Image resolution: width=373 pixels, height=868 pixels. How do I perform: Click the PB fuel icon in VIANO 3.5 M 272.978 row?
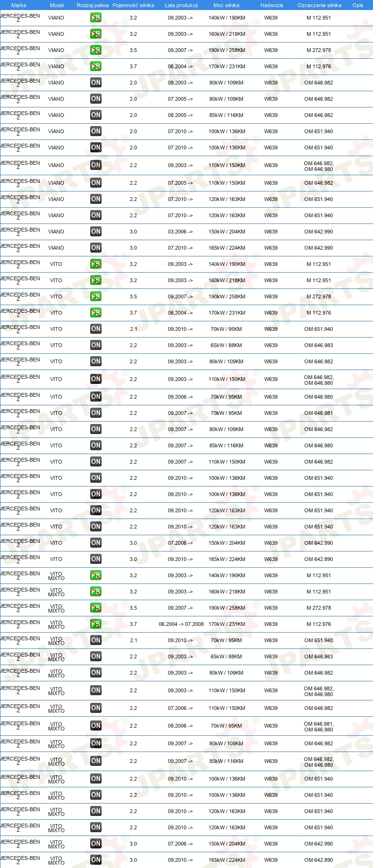click(x=96, y=50)
